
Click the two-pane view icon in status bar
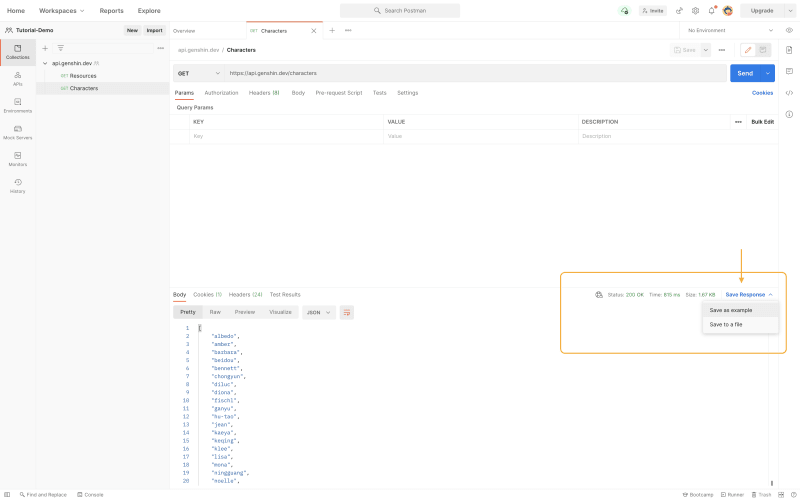(x=781, y=495)
